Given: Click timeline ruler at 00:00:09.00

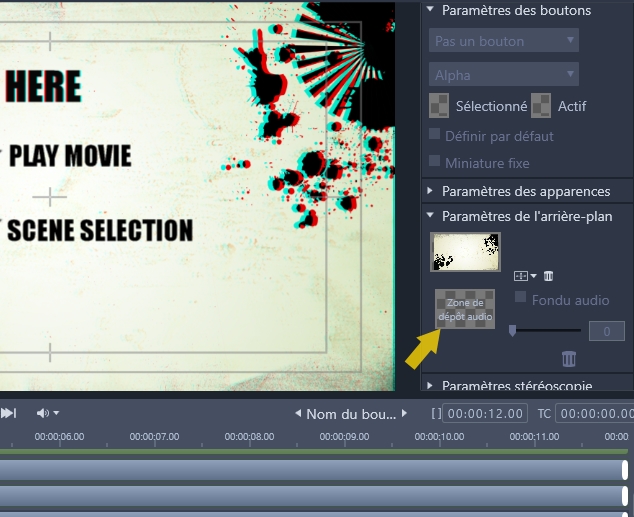Looking at the screenshot, I should 344,437.
